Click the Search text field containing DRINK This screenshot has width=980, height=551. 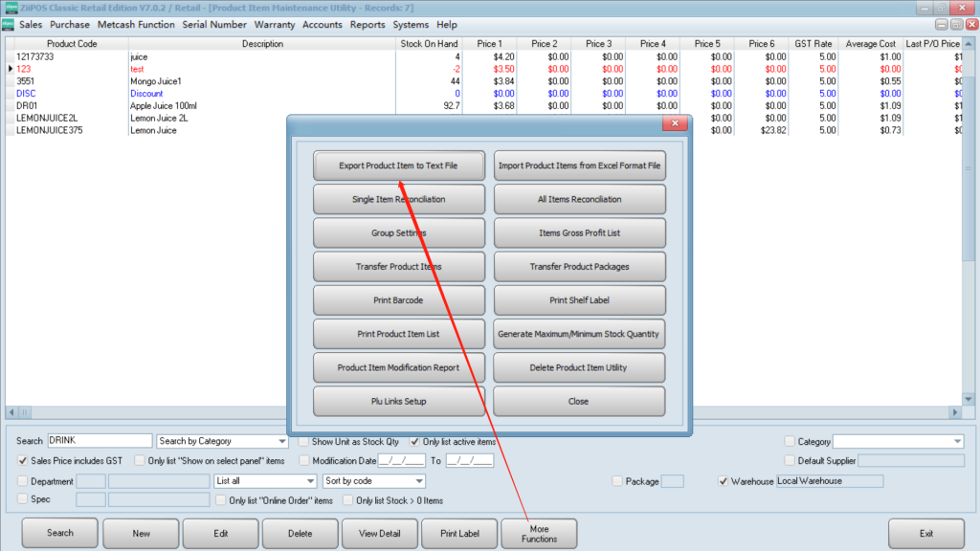pyautogui.click(x=99, y=441)
